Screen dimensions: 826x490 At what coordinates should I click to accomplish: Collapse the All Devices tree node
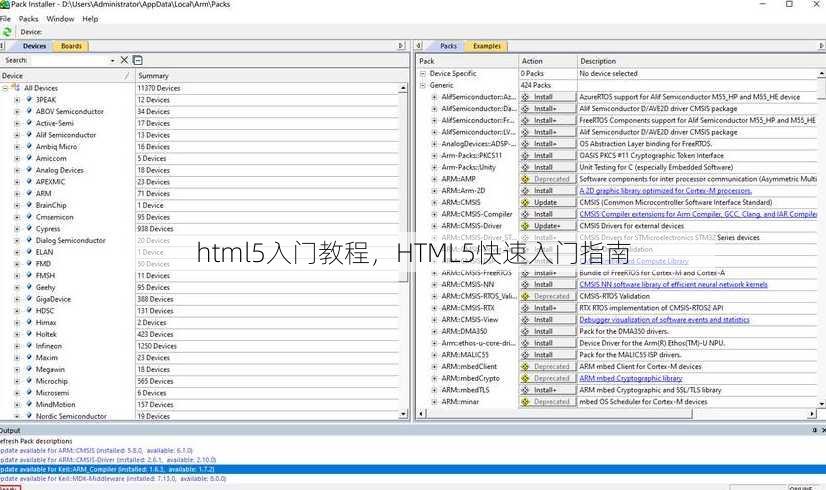tap(5, 88)
